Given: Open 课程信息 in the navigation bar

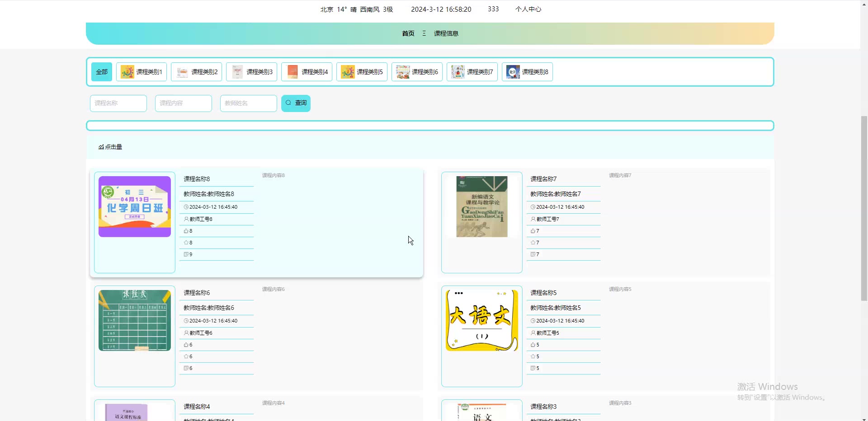Looking at the screenshot, I should click(x=446, y=33).
